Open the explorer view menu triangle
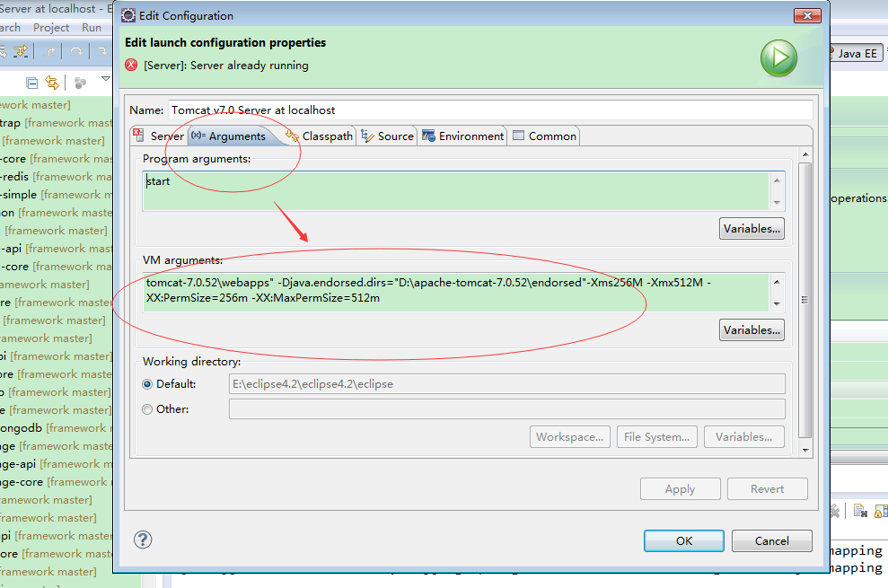This screenshot has width=888, height=588. 105,79
